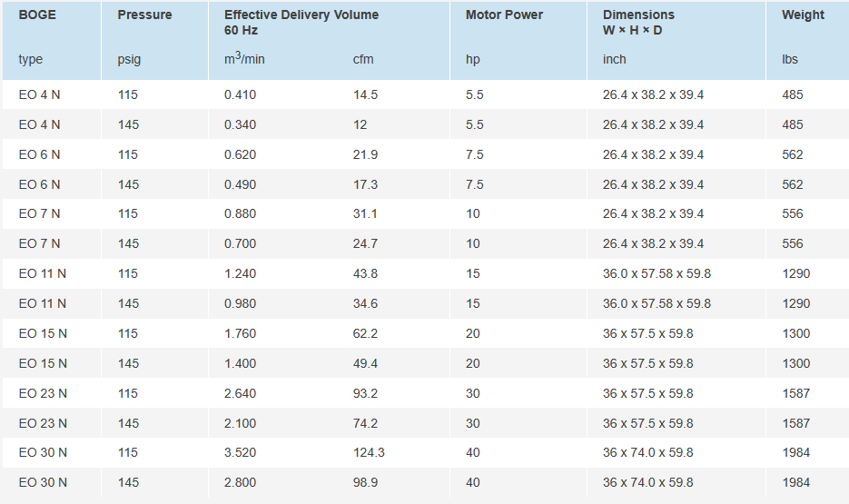Click the 62.2 cfm cell
The height and width of the screenshot is (504, 849).
(x=365, y=333)
